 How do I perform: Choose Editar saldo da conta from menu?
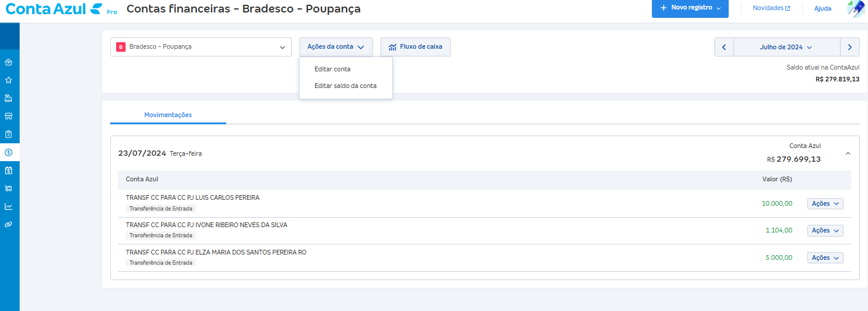click(x=345, y=86)
